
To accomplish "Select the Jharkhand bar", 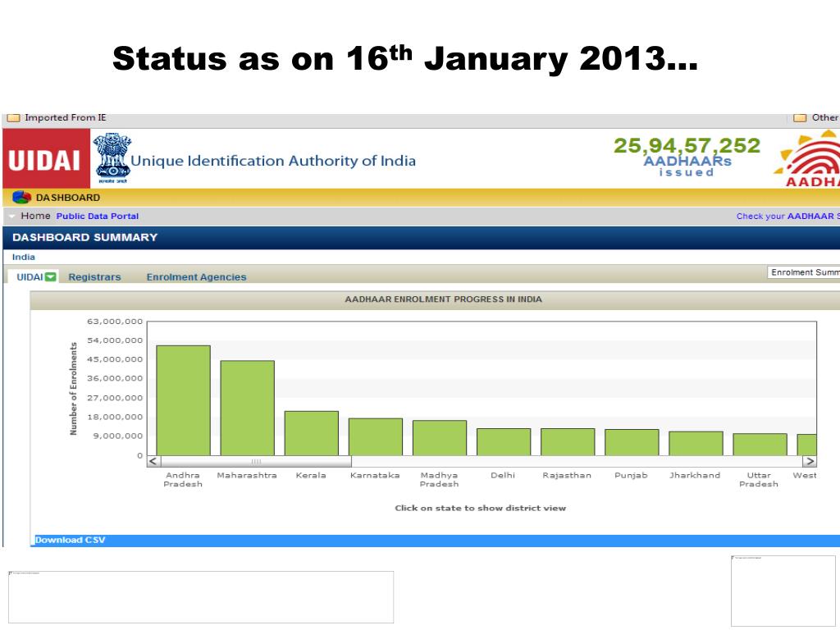I will [x=696, y=444].
